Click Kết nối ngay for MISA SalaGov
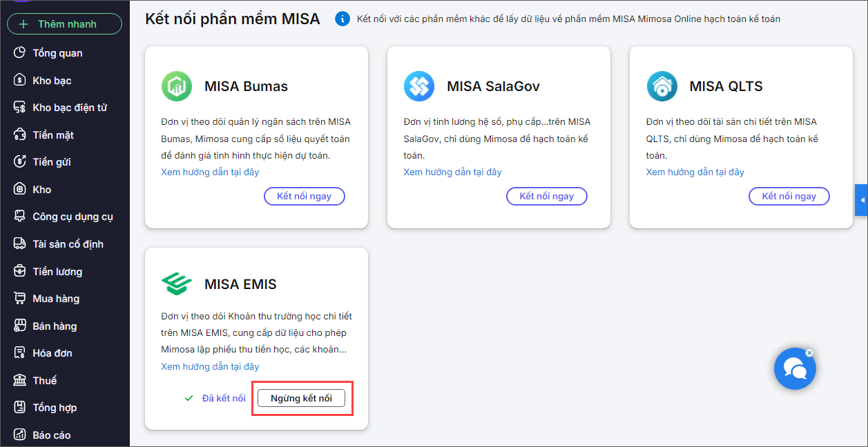The image size is (868, 447). [546, 197]
